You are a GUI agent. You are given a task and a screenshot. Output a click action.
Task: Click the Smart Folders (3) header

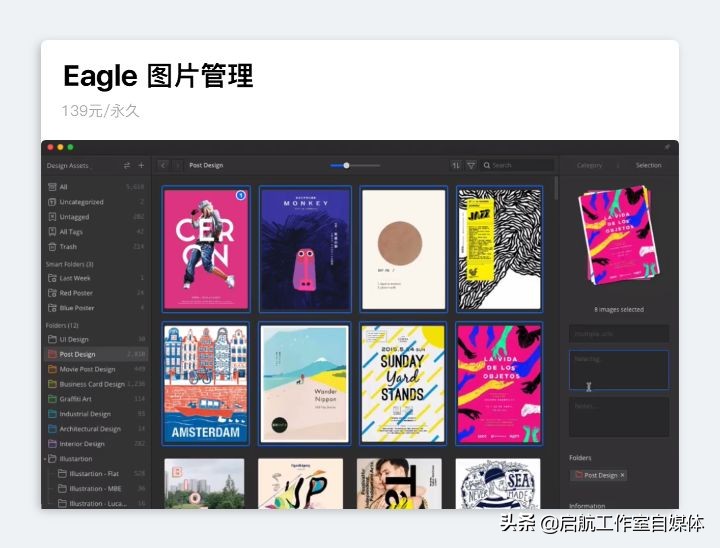(69, 264)
